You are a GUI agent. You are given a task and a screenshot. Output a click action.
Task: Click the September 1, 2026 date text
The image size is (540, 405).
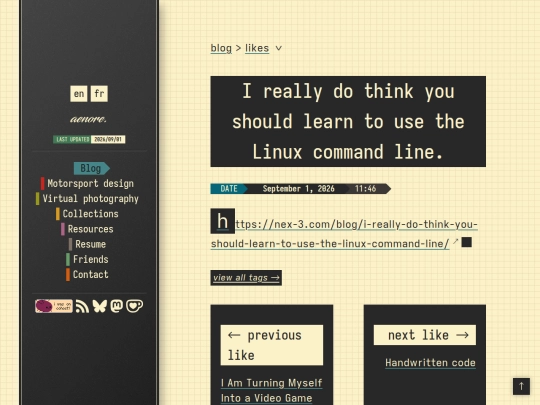298,189
